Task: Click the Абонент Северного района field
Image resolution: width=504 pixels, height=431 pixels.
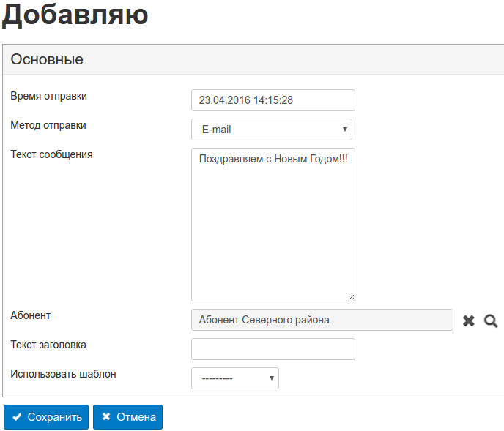Action: [x=322, y=320]
